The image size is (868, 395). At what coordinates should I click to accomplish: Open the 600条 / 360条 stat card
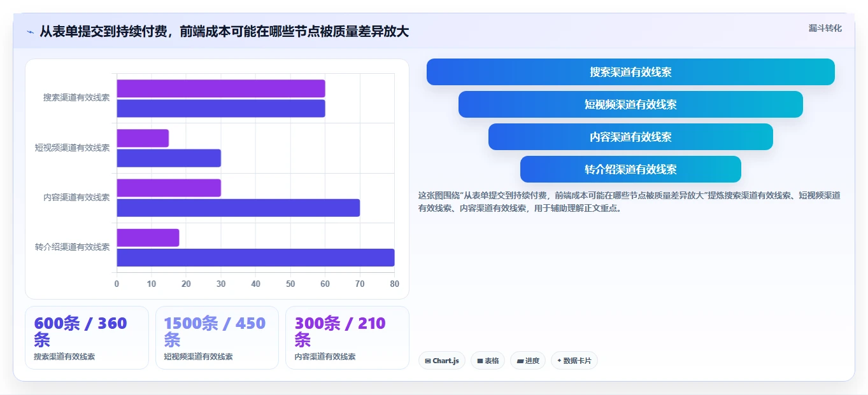[x=87, y=338]
